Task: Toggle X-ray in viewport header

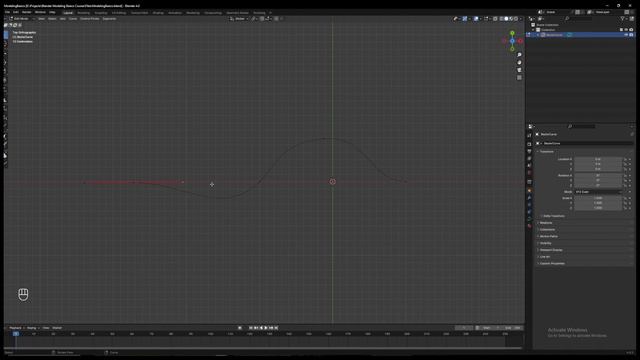Action: [495, 19]
